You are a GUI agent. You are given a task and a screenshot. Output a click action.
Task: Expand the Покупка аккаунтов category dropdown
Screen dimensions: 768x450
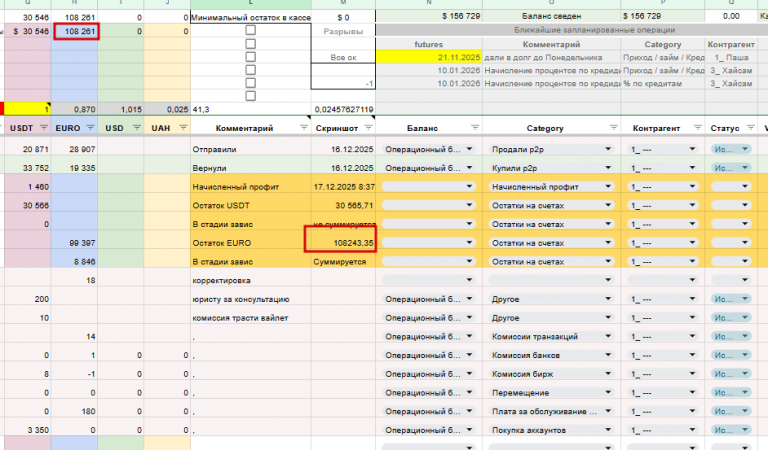pos(607,430)
